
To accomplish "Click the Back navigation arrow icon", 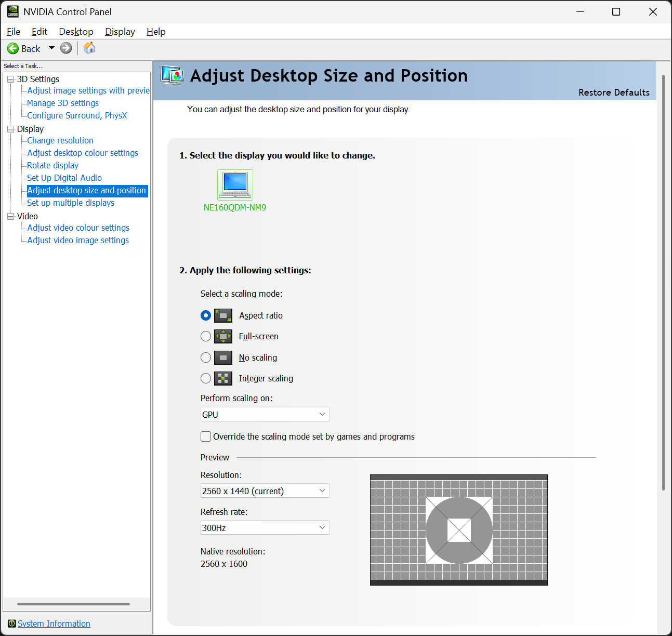I will point(13,48).
